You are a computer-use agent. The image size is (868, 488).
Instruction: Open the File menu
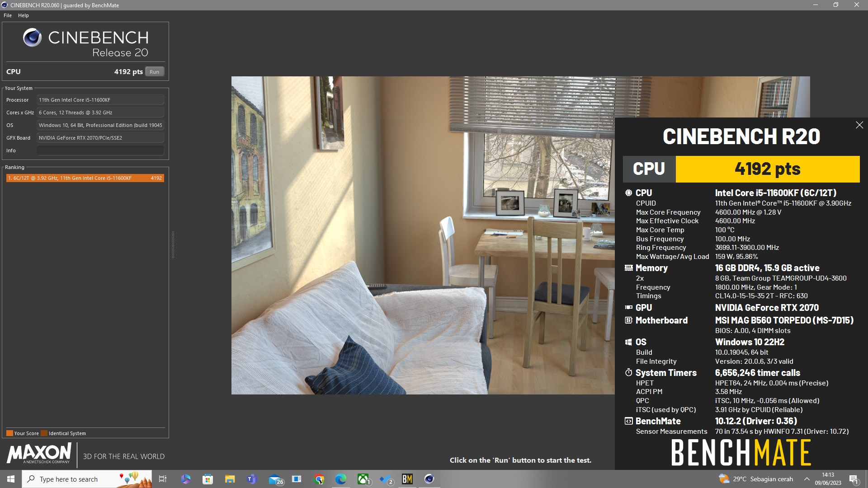(x=8, y=15)
